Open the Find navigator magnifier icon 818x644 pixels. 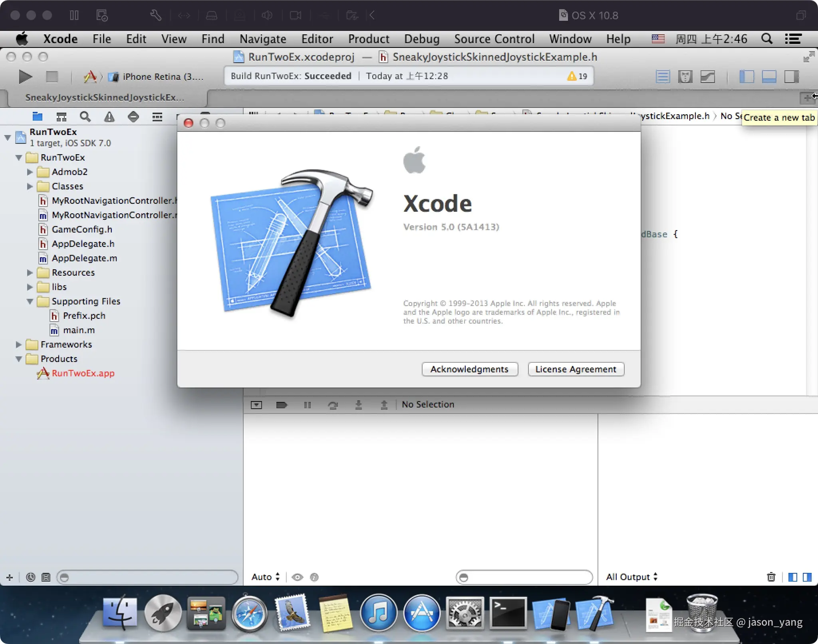85,117
